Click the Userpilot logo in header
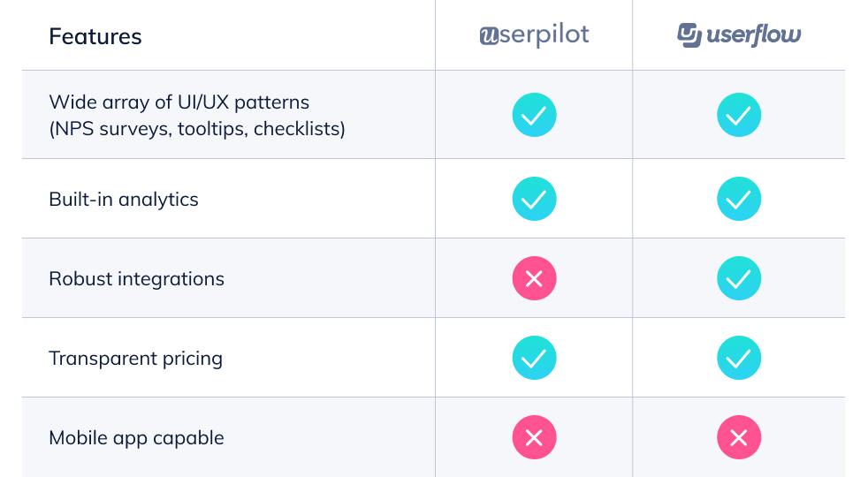 534,35
